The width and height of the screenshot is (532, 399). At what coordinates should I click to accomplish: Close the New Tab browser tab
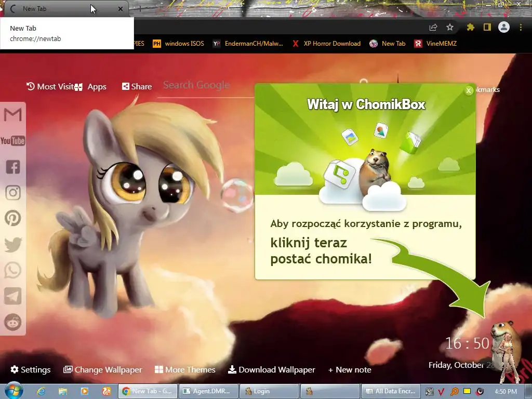pos(121,9)
